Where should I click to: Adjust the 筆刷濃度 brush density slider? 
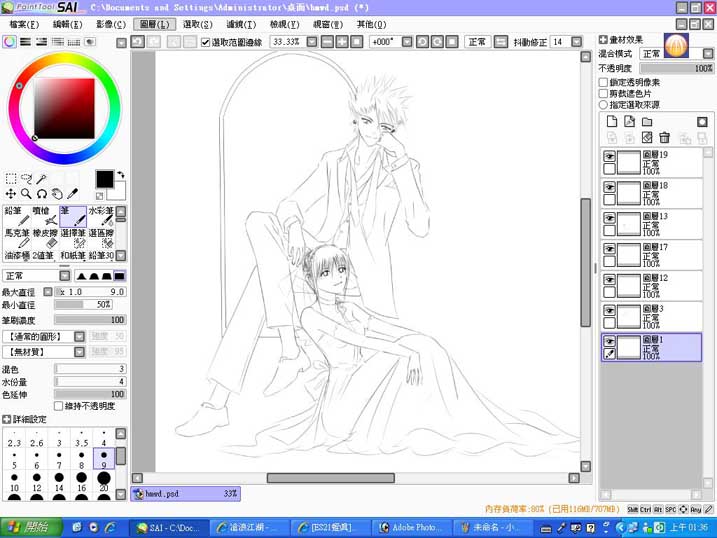click(x=90, y=320)
